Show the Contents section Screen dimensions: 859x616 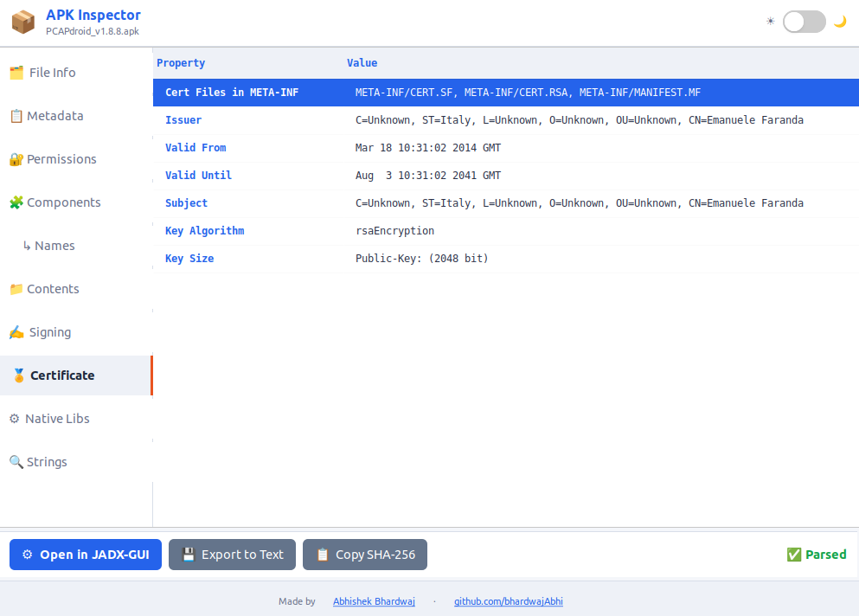pos(76,289)
